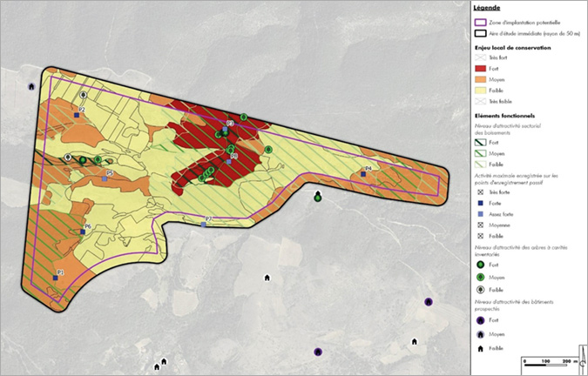
Task: Select the P5 recording point marker
Action: click(x=106, y=180)
